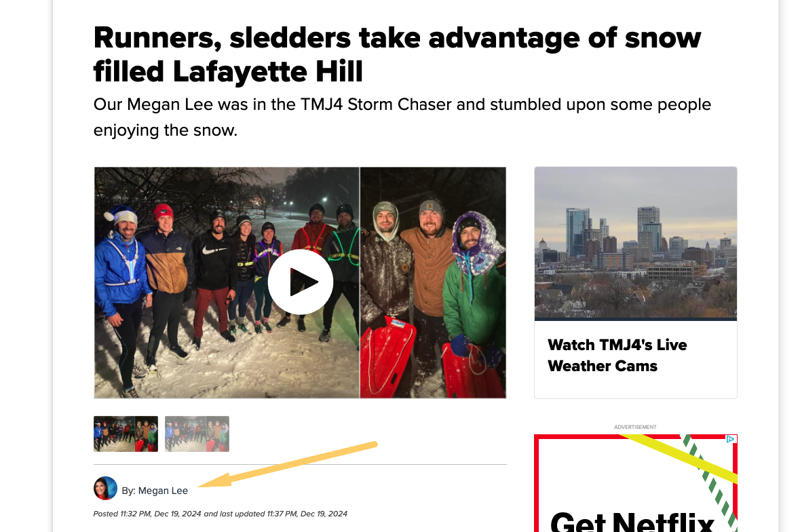
Task: Open the Megan Lee author name link
Action: 163,491
